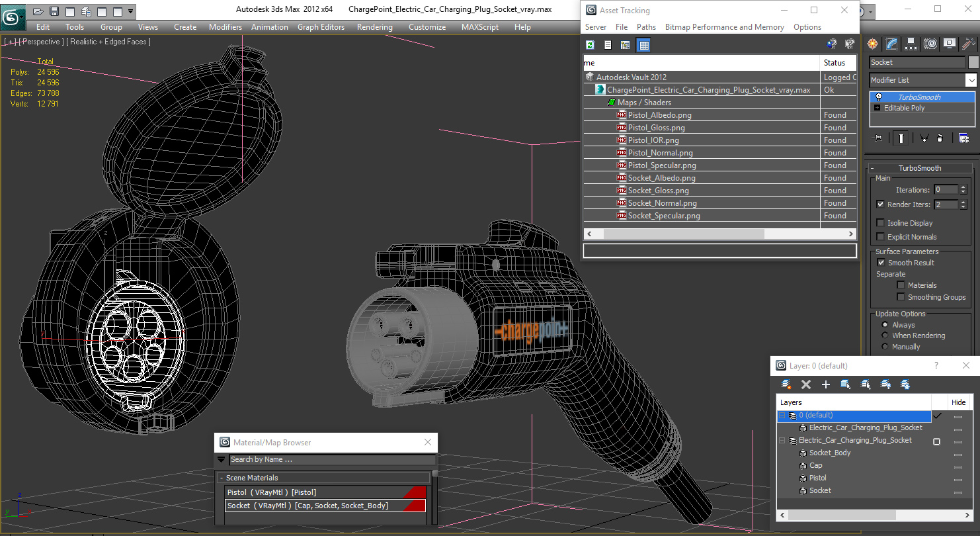Expand the Editable Poly modifier
This screenshot has height=536, width=980.
[x=877, y=108]
